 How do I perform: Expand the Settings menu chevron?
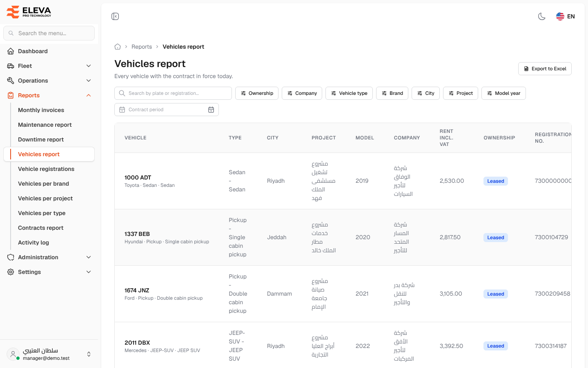click(x=89, y=272)
